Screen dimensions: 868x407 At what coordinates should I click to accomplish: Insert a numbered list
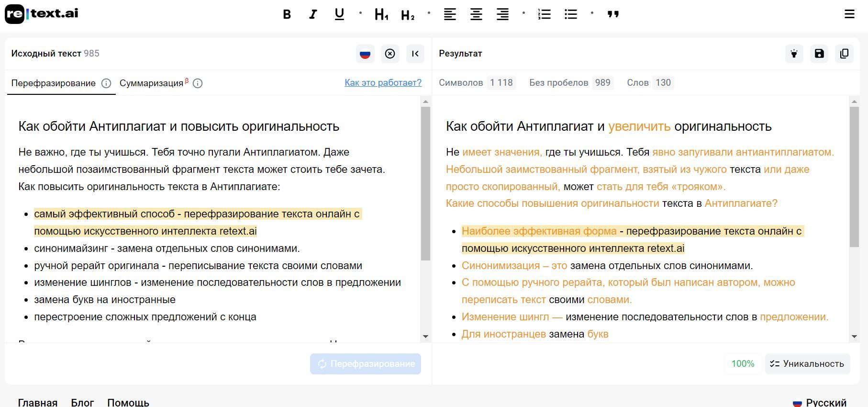pyautogui.click(x=545, y=14)
